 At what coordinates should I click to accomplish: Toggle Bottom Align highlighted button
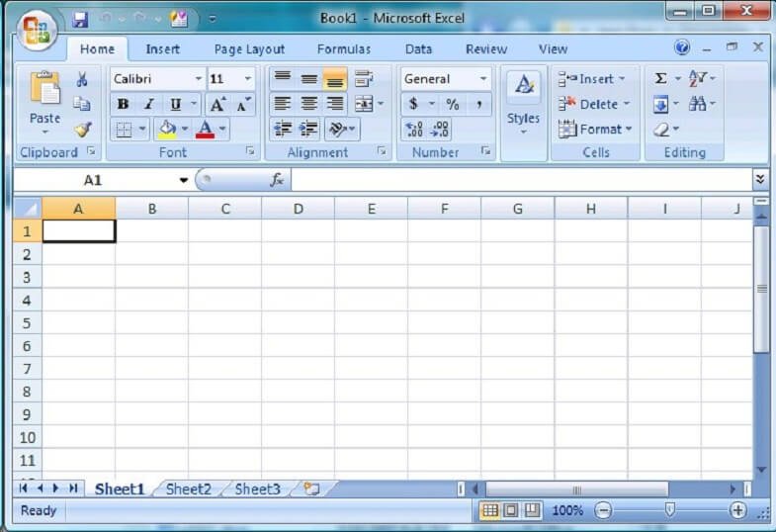(x=335, y=79)
